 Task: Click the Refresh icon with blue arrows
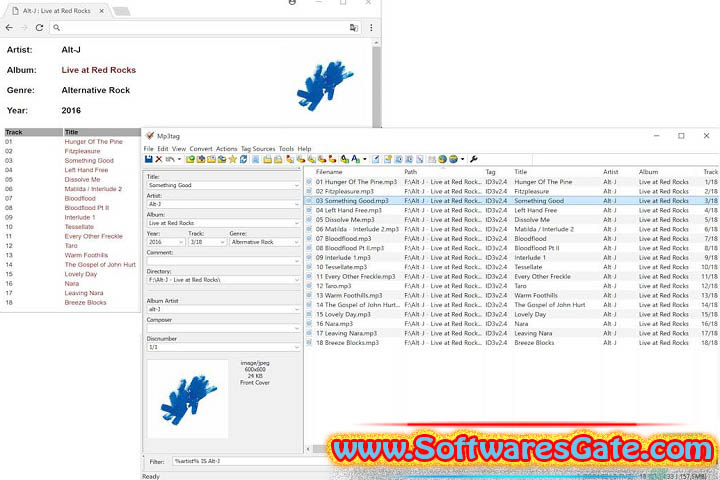tap(243, 159)
